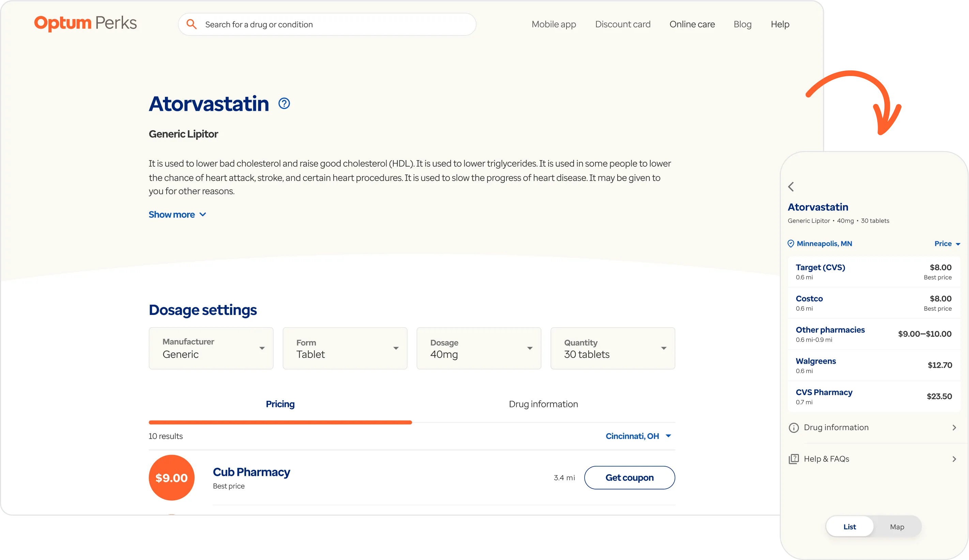The width and height of the screenshot is (969, 560).
Task: Select CVS Pharmacy row in phone
Action: coord(874,396)
